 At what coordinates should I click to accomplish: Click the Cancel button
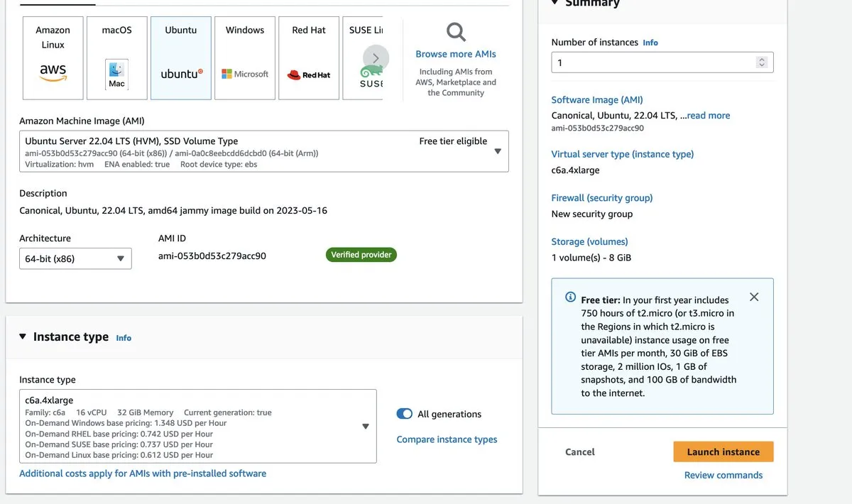pos(580,452)
